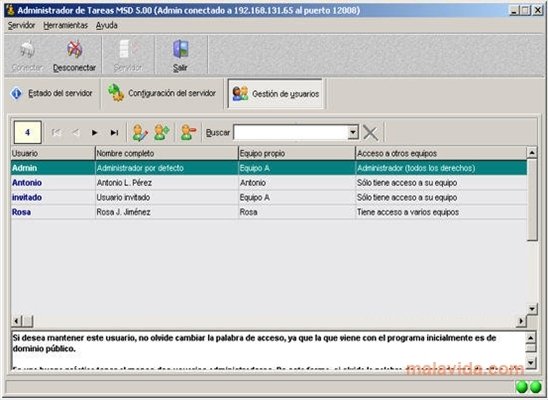548x400 pixels.
Task: Click the table horizontal scroll-right arrow
Action: (x=521, y=321)
